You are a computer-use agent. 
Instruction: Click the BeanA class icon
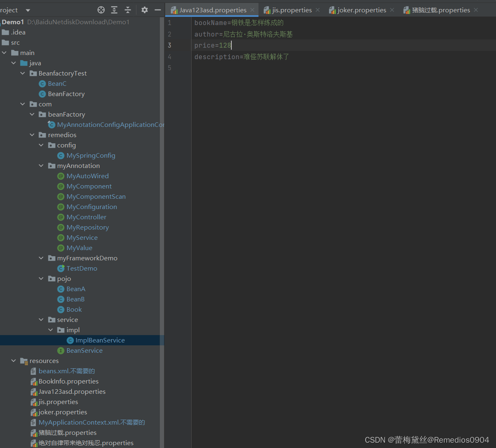[61, 289]
